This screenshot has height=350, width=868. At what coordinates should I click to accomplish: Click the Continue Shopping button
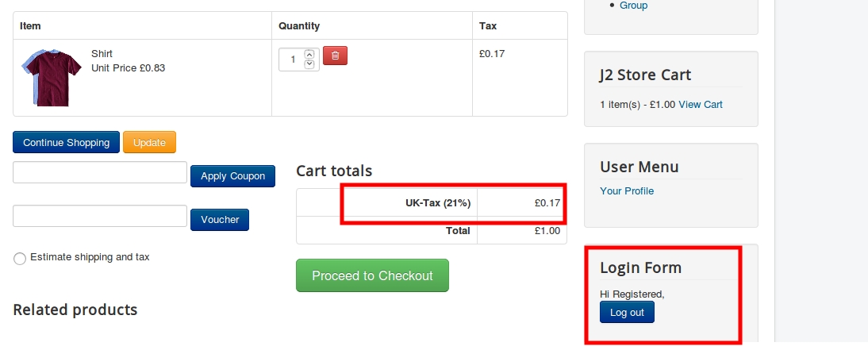tap(66, 143)
